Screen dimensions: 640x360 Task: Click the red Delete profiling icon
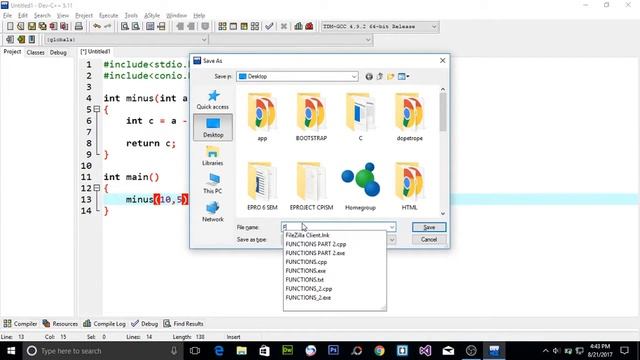309,27
